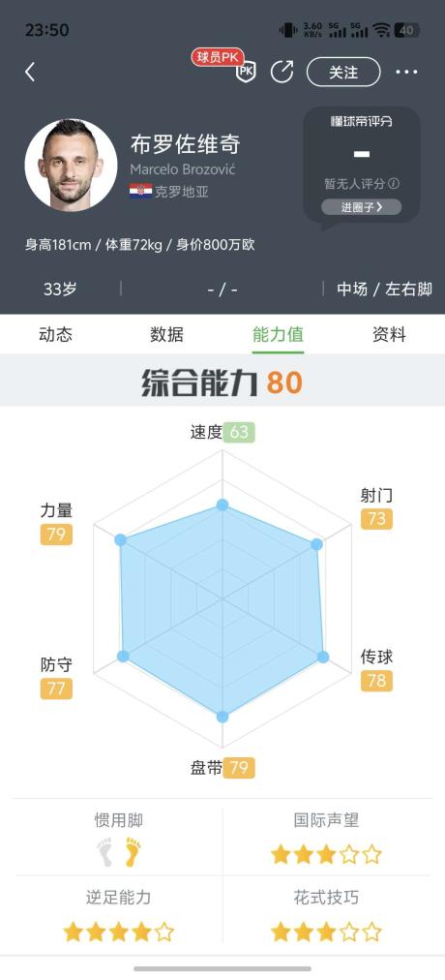This screenshot has height=980, width=445.
Task: Tap the 传球 point on radar chart
Action: [323, 657]
